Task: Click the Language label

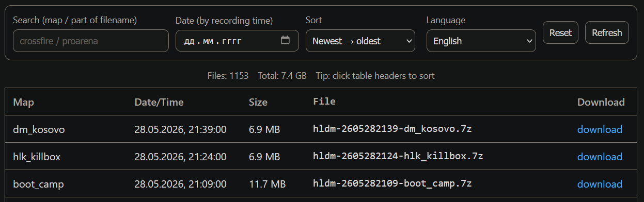Action: 446,20
